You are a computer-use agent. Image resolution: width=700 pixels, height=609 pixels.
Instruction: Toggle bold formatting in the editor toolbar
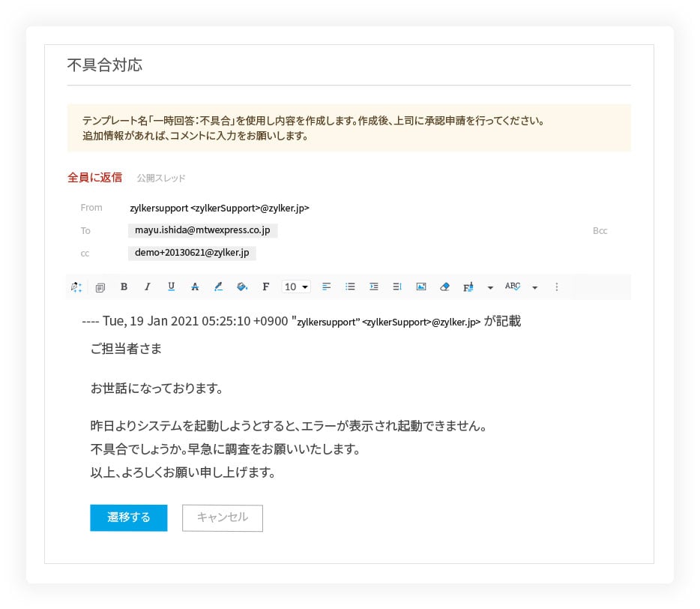tap(124, 286)
